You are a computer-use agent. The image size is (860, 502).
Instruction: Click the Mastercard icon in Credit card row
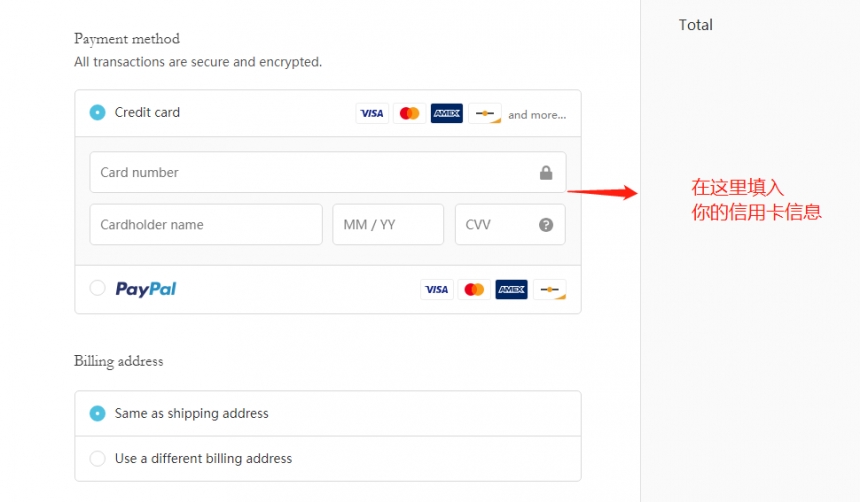[409, 114]
